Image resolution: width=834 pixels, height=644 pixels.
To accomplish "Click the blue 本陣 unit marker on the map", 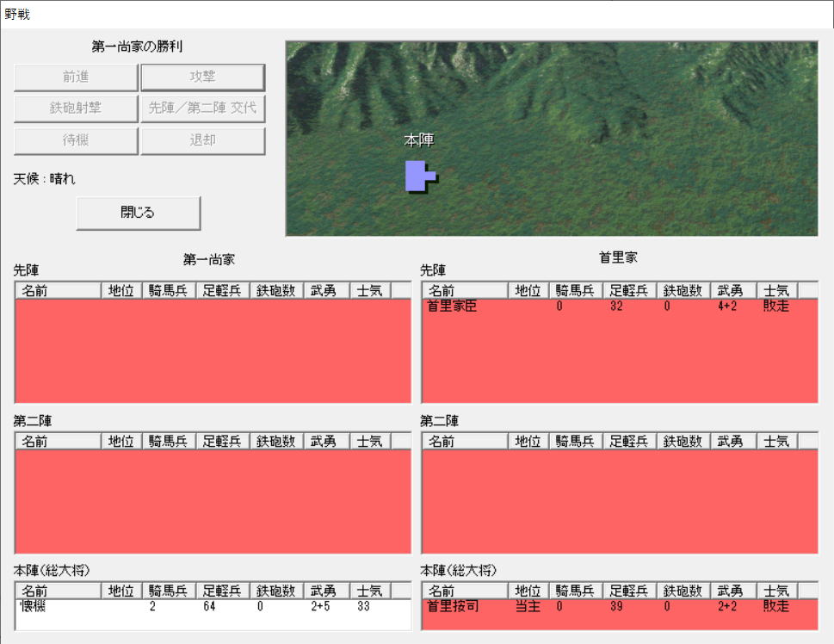I will 419,176.
